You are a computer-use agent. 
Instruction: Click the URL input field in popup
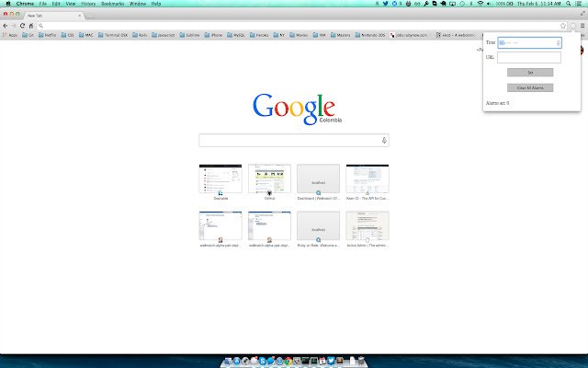[529, 57]
